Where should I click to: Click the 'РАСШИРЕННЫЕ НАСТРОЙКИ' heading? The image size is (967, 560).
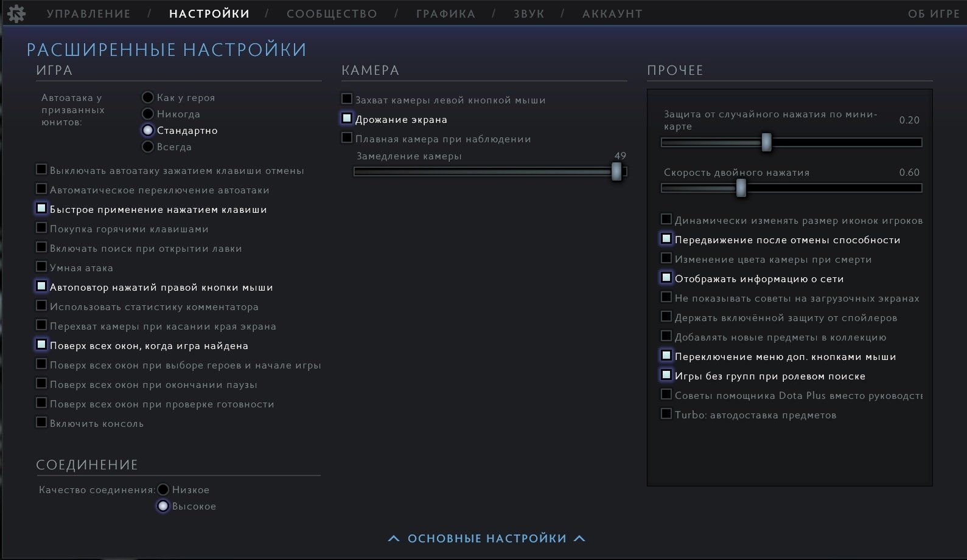point(167,49)
